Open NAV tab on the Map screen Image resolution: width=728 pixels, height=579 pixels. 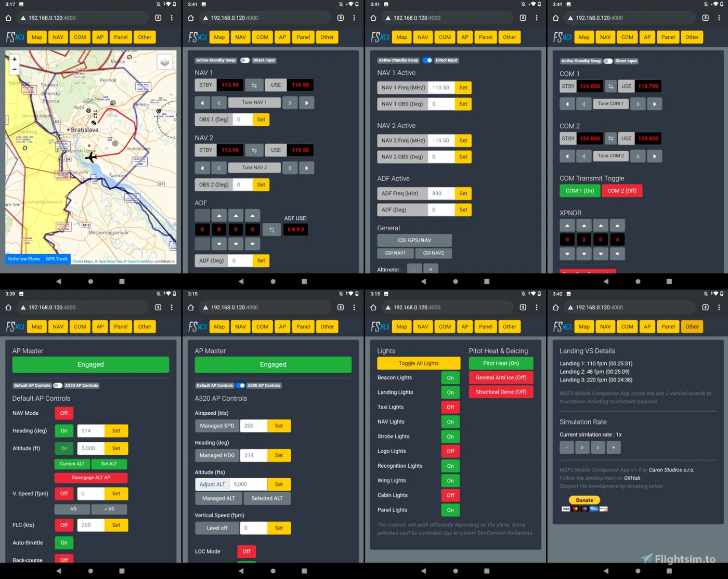coord(58,37)
